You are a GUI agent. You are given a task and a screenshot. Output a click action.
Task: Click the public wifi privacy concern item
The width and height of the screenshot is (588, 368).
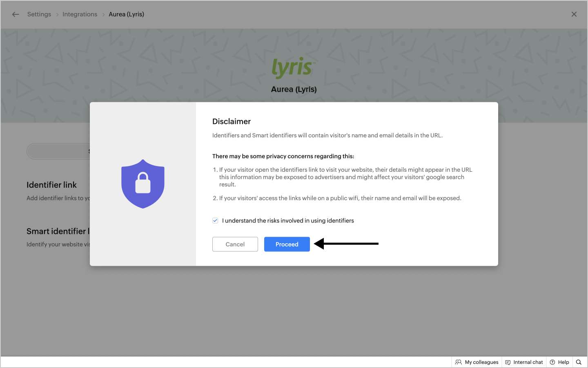pyautogui.click(x=340, y=198)
